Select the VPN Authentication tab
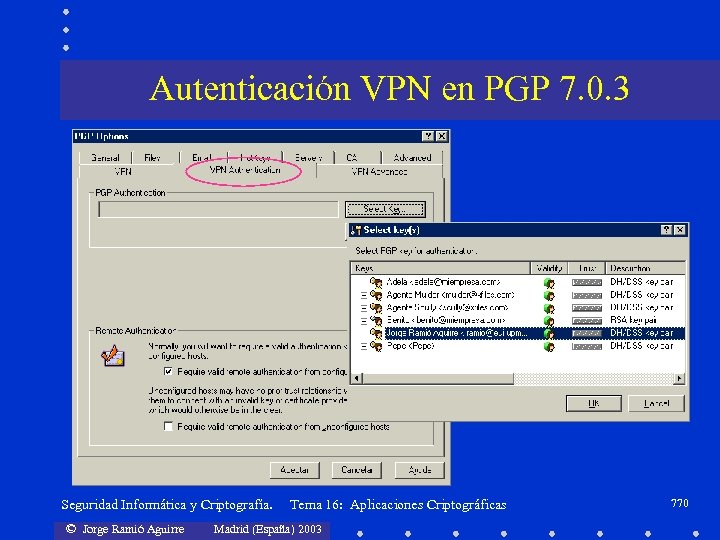The height and width of the screenshot is (540, 720). 244,170
